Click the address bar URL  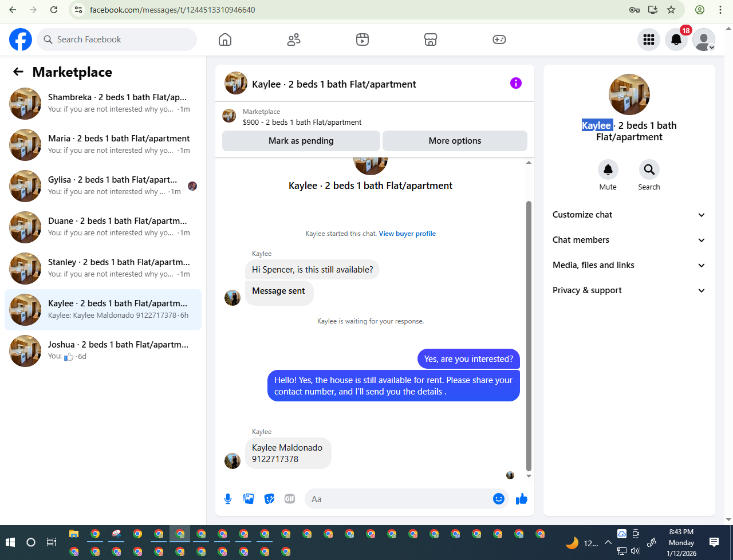pos(172,10)
